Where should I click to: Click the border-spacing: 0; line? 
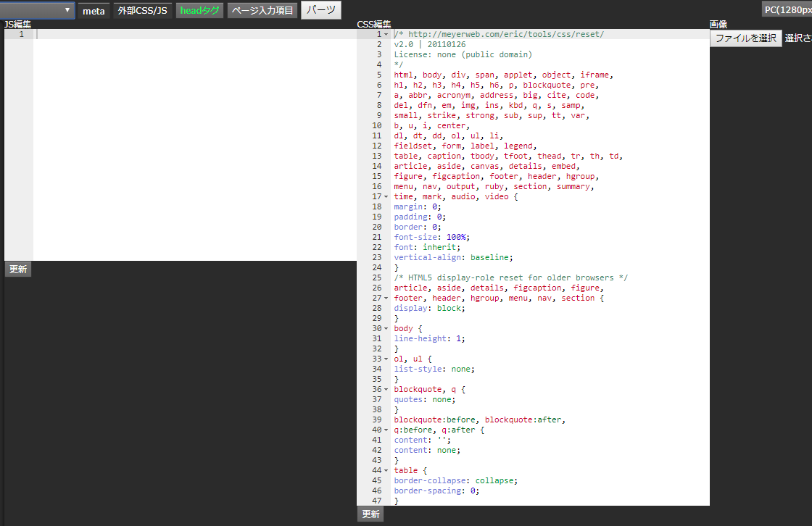(436, 490)
